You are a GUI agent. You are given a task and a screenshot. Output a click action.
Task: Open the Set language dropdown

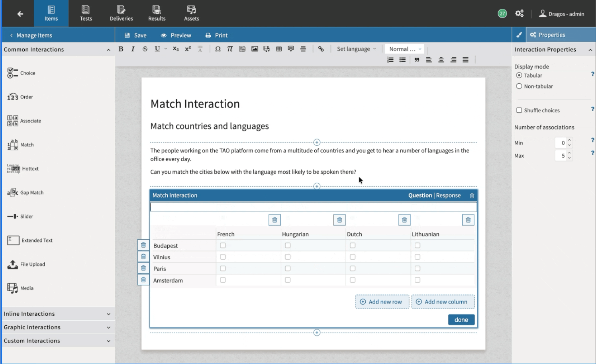tap(357, 49)
